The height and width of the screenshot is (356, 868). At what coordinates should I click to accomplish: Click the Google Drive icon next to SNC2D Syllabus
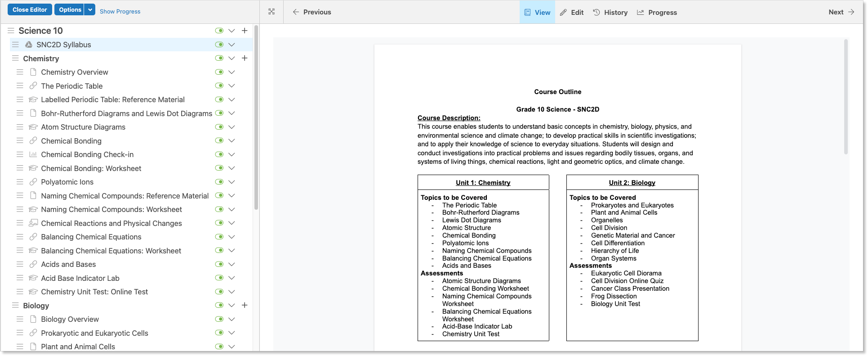click(x=29, y=45)
